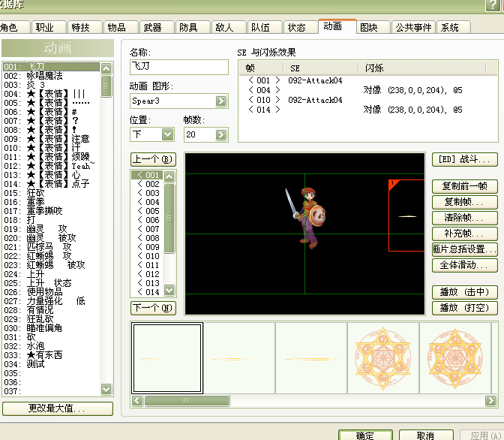Click the 全体滑动 button
504x440 pixels.
[464, 265]
